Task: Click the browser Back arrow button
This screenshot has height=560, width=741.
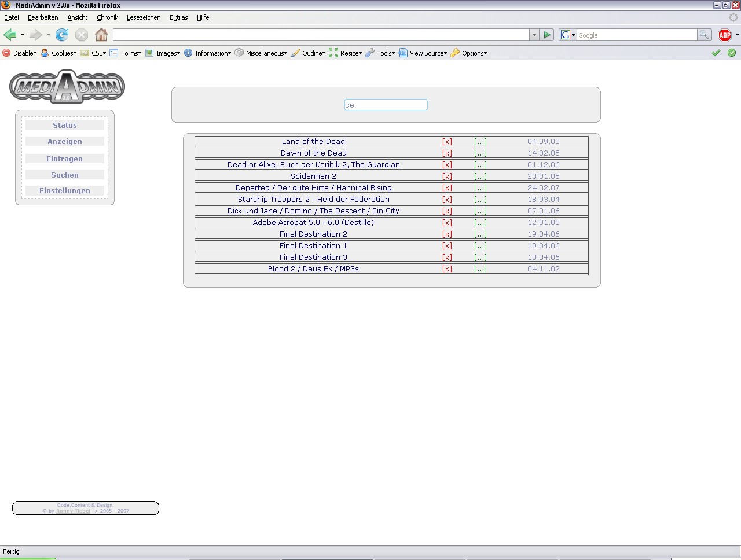Action: pos(10,35)
